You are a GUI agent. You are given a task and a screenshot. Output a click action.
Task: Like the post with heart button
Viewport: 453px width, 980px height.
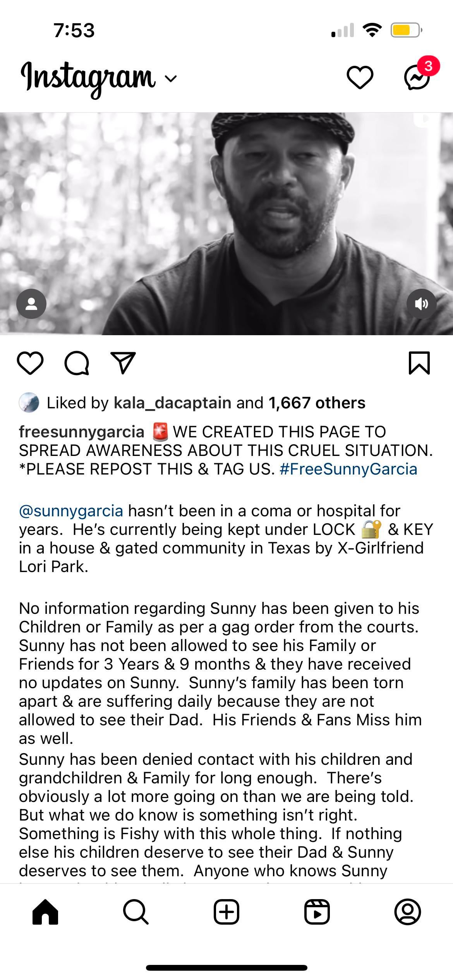tap(30, 363)
